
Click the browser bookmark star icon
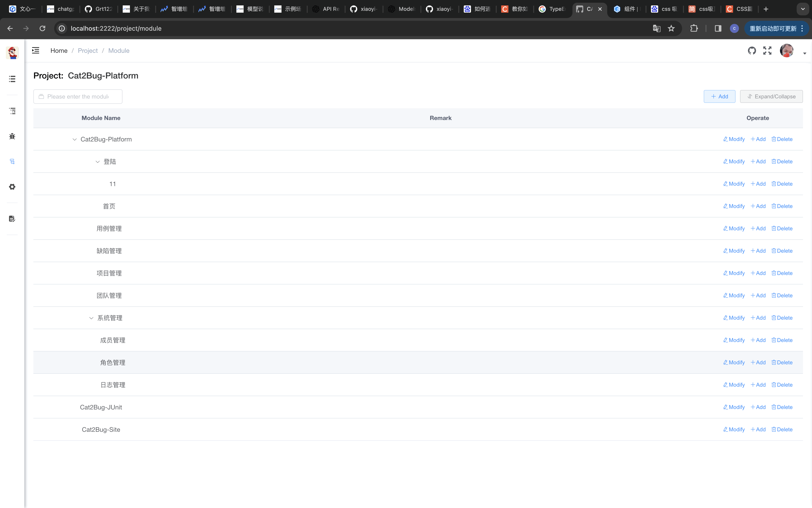pyautogui.click(x=671, y=29)
